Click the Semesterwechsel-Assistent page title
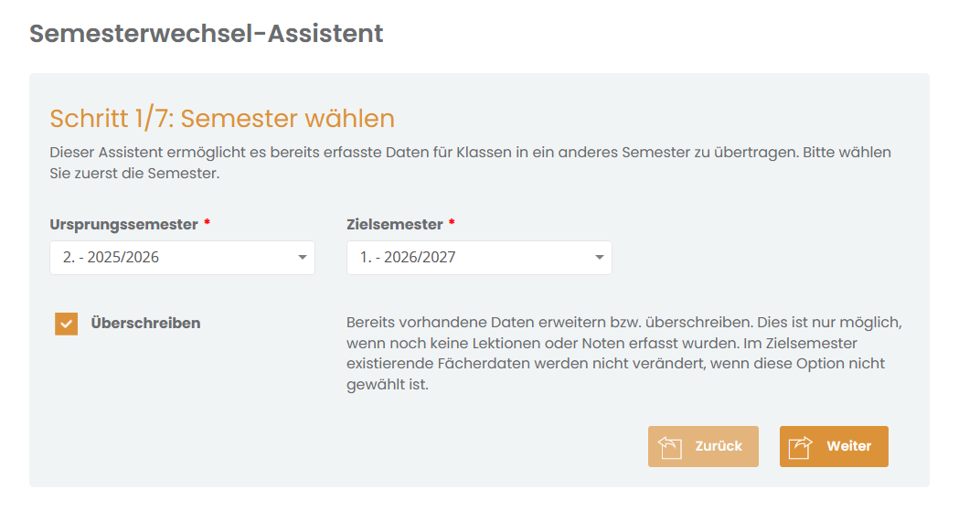Viewport: 980px width, 532px height. (207, 34)
